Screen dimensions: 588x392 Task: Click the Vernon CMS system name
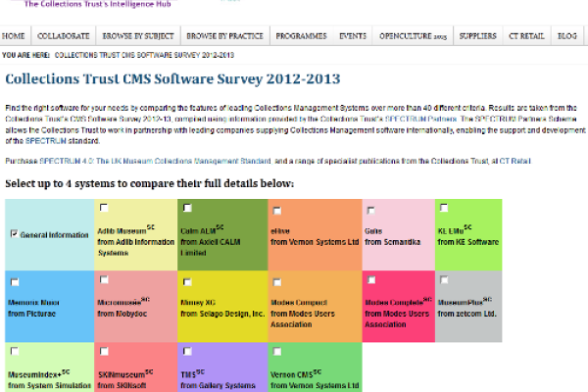point(292,374)
